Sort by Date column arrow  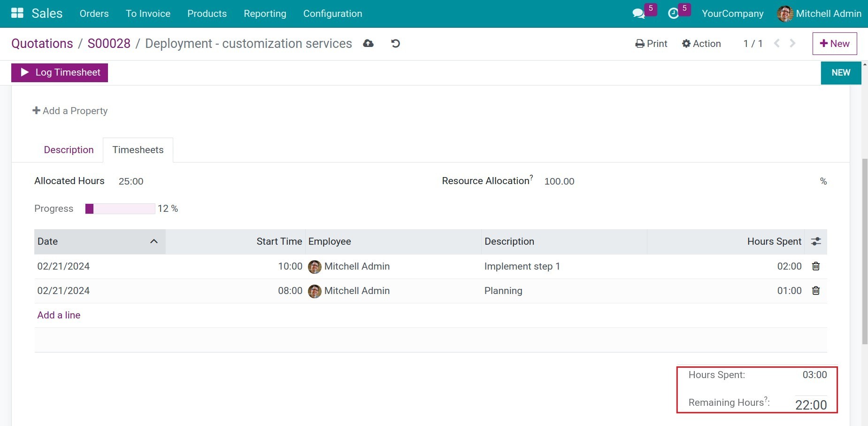coord(154,241)
